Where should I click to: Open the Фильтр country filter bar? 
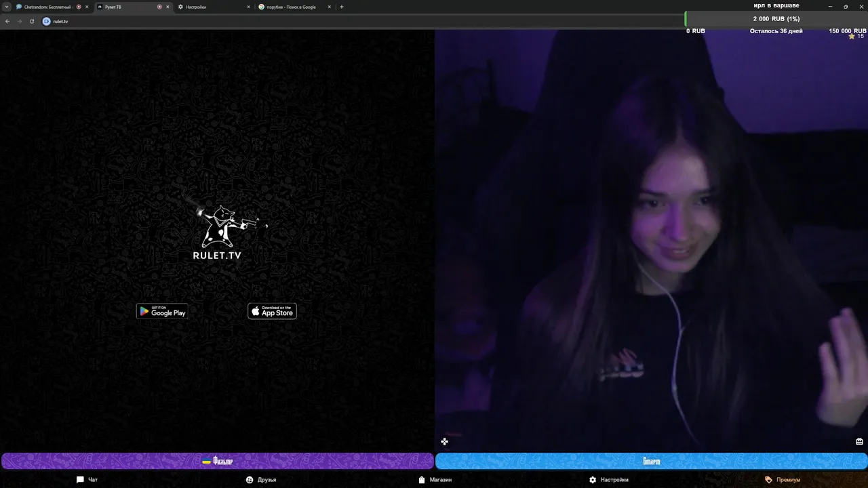coord(218,461)
